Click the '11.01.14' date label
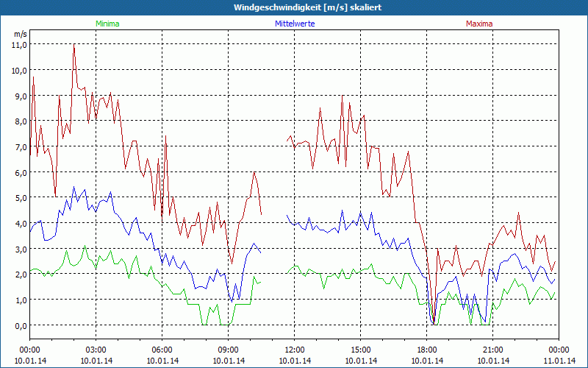The width and height of the screenshot is (588, 368). click(559, 361)
